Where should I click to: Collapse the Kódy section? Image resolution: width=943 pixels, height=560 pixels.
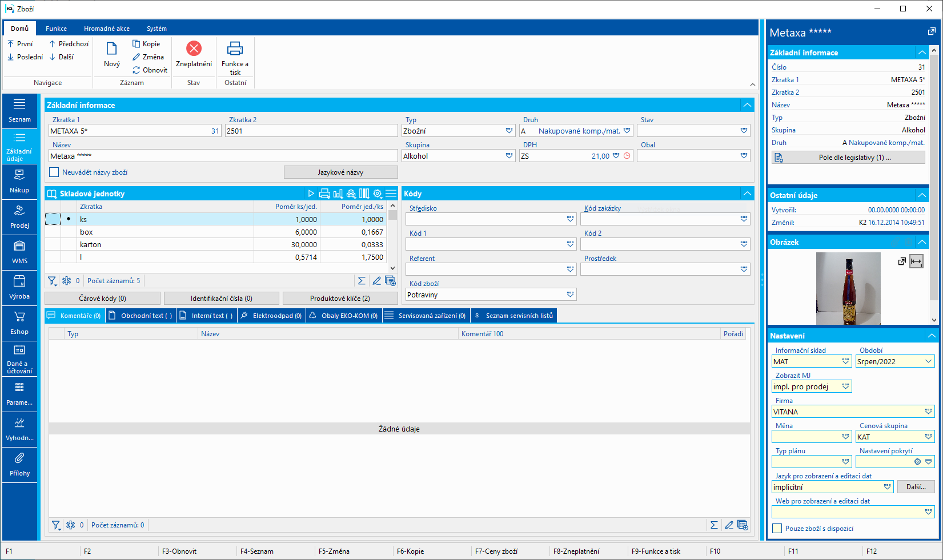(747, 194)
